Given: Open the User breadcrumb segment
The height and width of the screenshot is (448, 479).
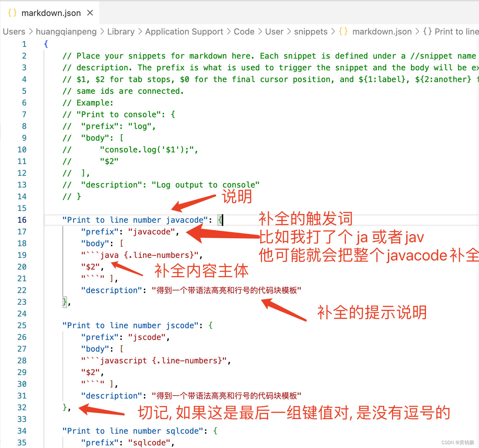Looking at the screenshot, I should tap(274, 32).
